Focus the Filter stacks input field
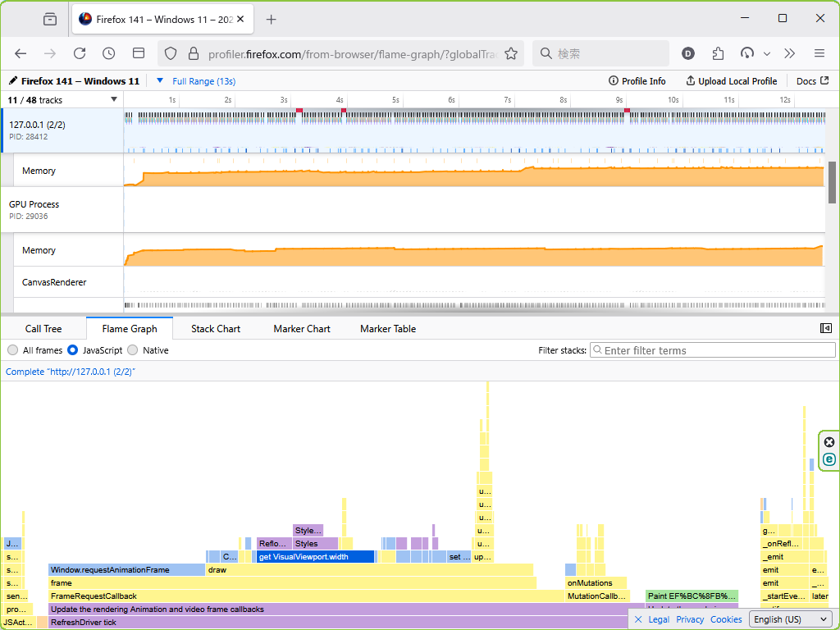Screen dimensions: 840x630 tap(713, 350)
